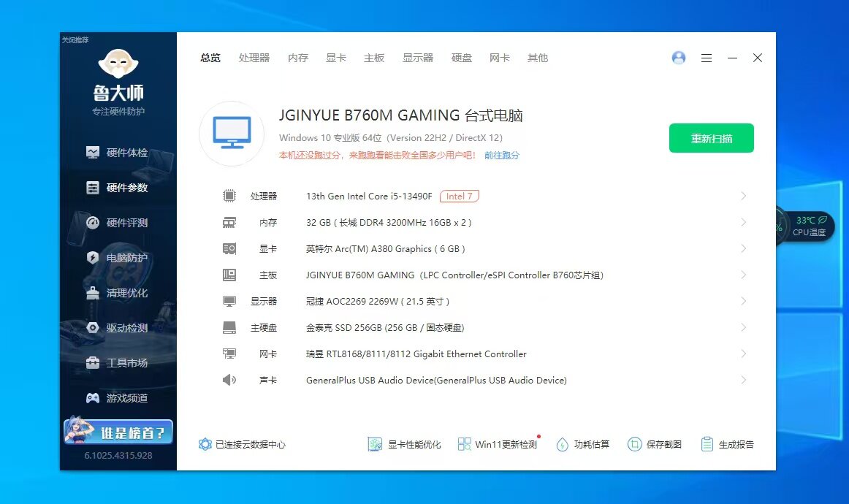Switch to the 内存 tab
The image size is (849, 504).
298,58
